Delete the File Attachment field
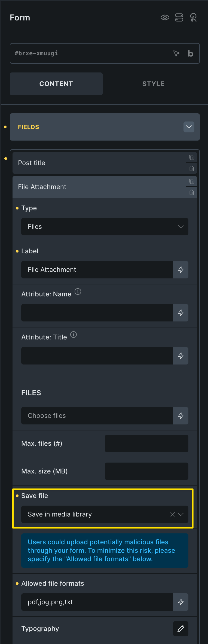This screenshot has width=208, height=644. tap(192, 192)
